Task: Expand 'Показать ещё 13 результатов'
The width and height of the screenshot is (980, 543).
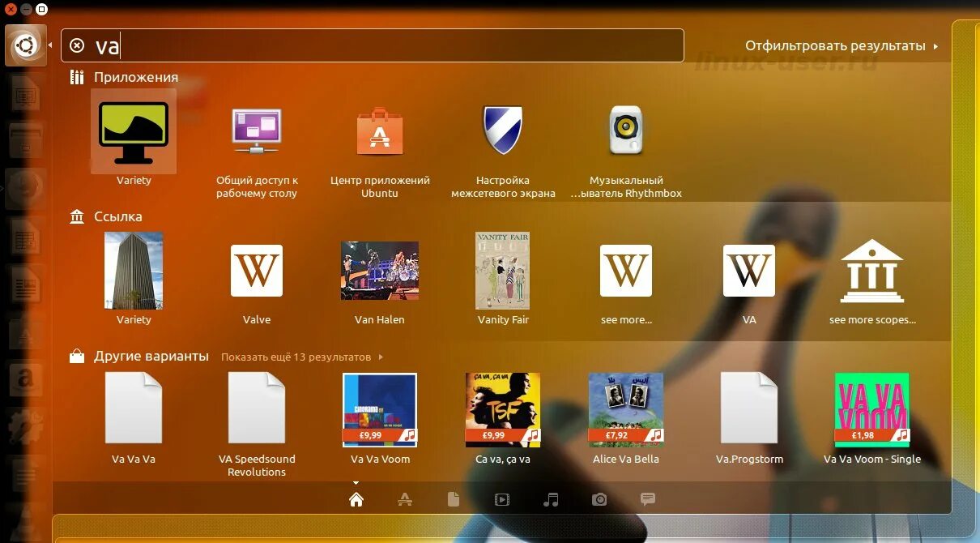Action: pyautogui.click(x=302, y=357)
